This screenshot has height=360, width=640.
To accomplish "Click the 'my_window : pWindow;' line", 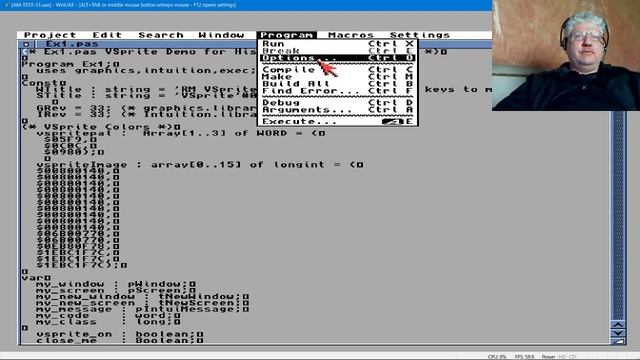I will 116,284.
